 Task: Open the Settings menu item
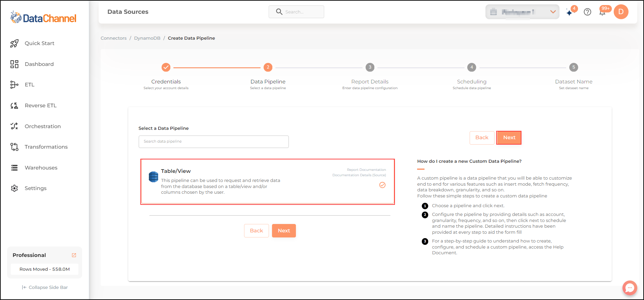coord(35,188)
